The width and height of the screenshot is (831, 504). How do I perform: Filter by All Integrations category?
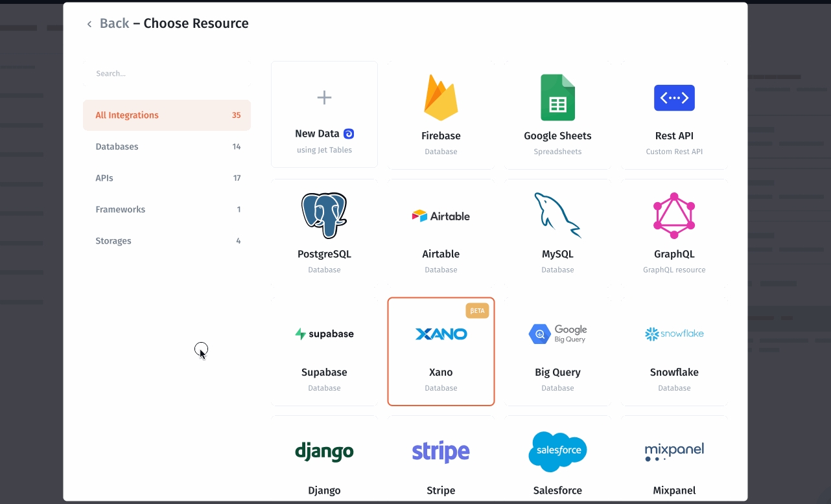pyautogui.click(x=167, y=115)
